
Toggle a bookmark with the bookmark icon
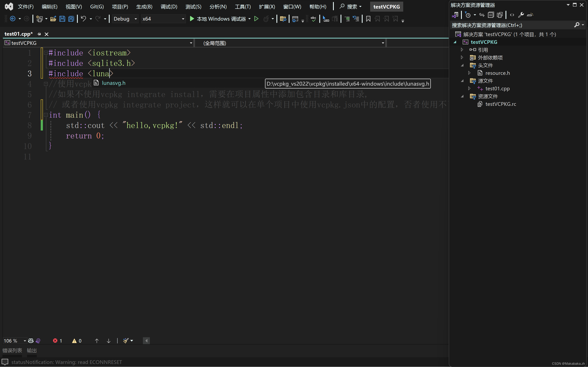368,19
